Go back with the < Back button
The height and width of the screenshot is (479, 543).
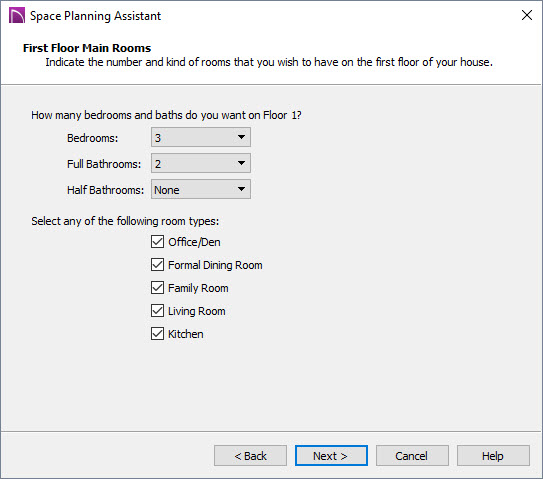pos(250,456)
